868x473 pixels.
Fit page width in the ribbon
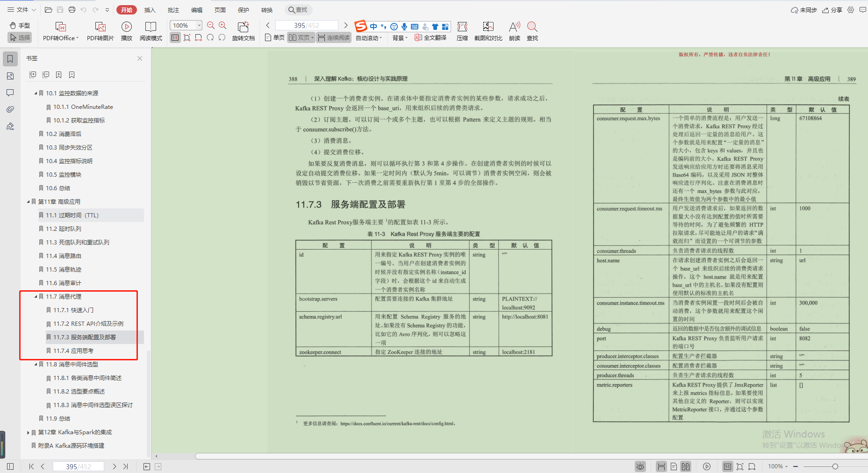(199, 37)
